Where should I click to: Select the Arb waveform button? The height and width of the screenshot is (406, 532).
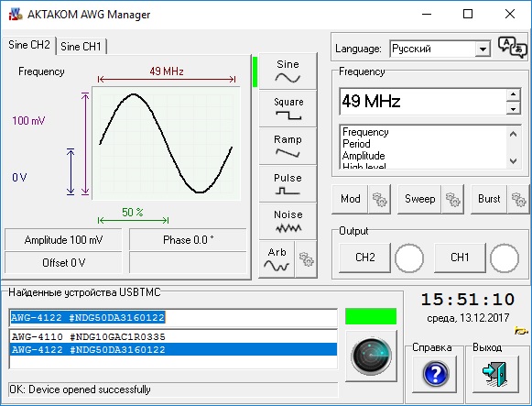coord(277,259)
